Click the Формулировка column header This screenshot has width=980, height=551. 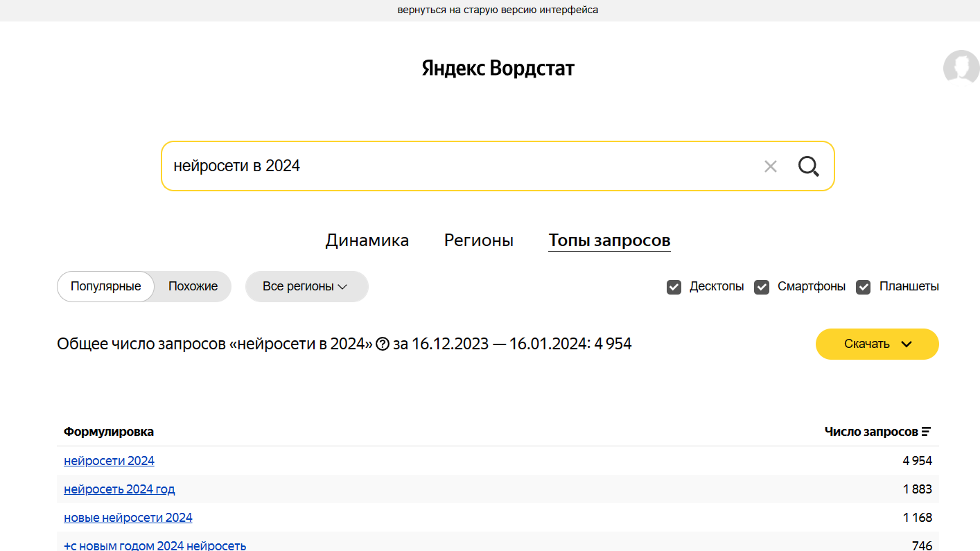point(109,432)
